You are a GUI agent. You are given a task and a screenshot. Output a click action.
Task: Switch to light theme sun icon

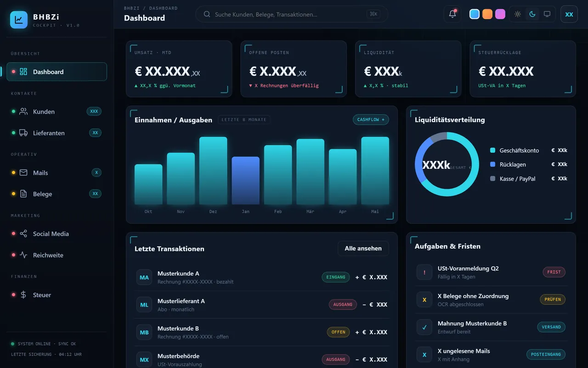pyautogui.click(x=518, y=14)
